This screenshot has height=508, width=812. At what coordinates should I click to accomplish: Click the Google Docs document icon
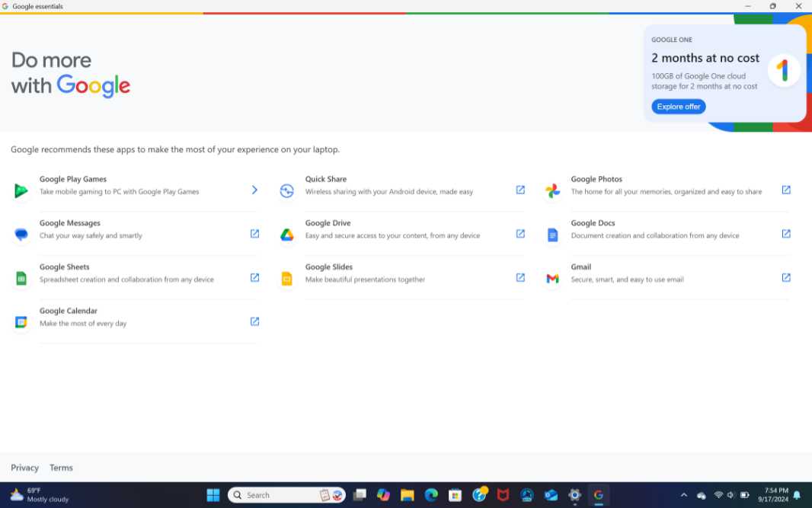coord(552,235)
